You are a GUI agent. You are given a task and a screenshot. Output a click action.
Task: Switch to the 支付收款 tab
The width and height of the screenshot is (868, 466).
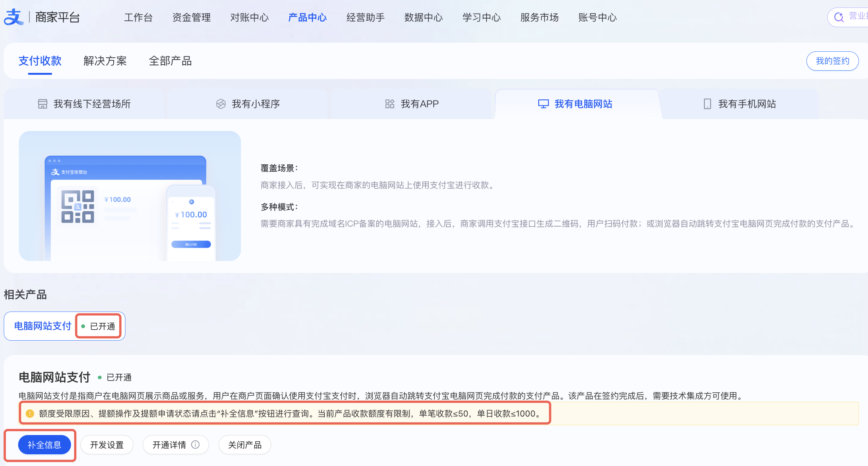click(40, 61)
